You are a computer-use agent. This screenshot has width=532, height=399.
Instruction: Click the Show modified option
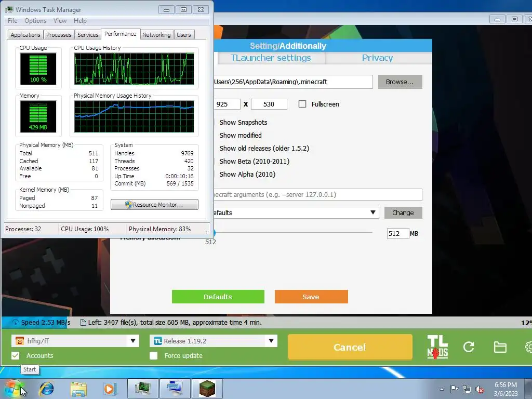(241, 136)
